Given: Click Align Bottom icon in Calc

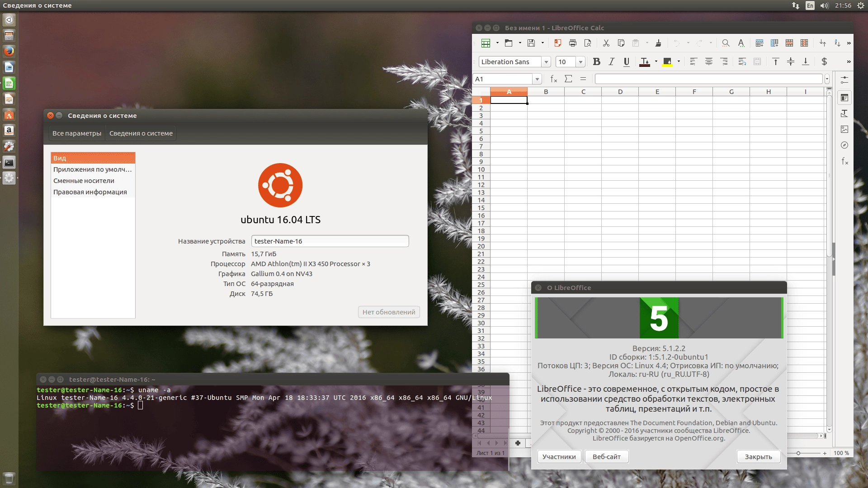Looking at the screenshot, I should click(x=806, y=61).
